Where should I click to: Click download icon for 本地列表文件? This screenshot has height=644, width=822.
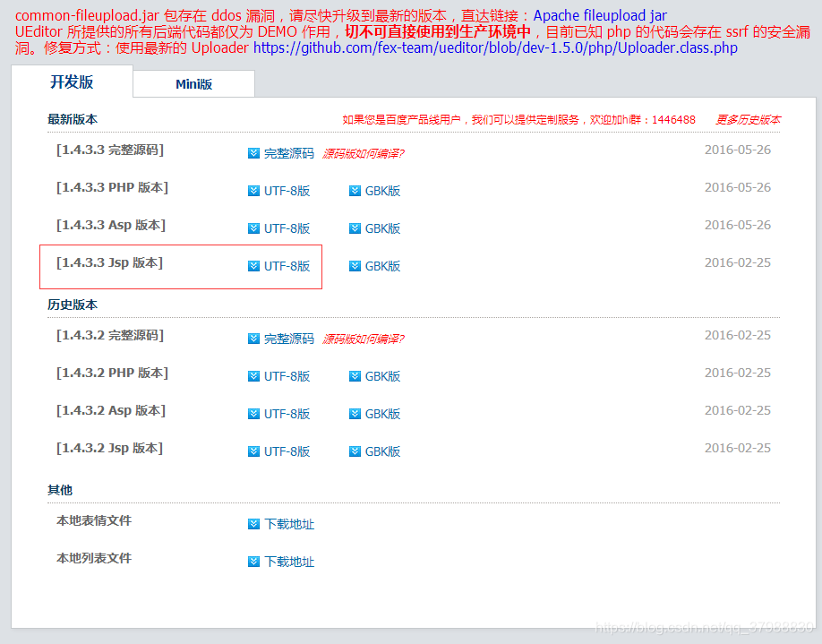point(253,562)
